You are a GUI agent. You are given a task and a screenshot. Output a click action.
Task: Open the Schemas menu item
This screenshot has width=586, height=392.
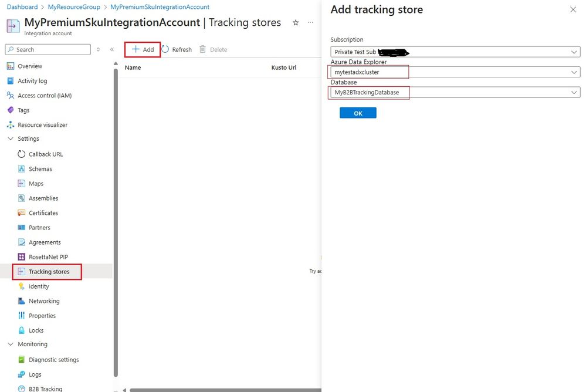[x=40, y=169]
